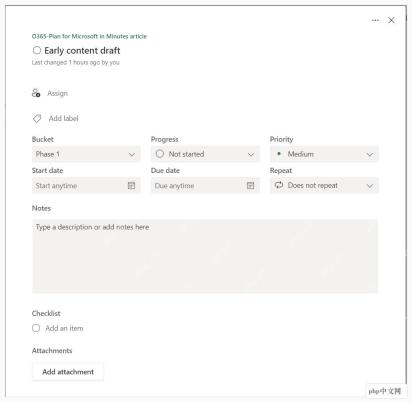
Task: Click the Not started circle icon
Action: pos(160,154)
